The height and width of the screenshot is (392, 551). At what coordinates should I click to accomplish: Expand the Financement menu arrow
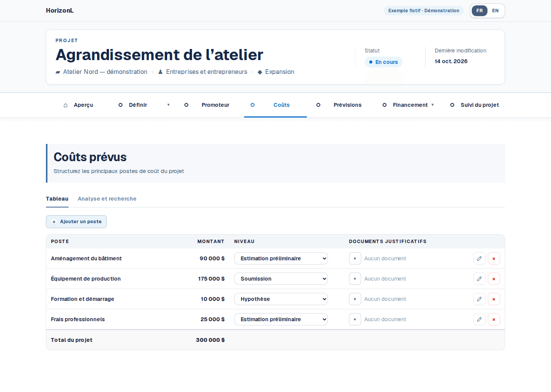[x=433, y=105]
